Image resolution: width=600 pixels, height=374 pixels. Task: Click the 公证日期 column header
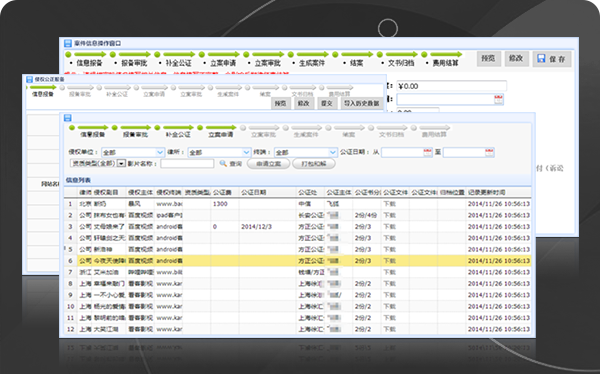[267, 192]
